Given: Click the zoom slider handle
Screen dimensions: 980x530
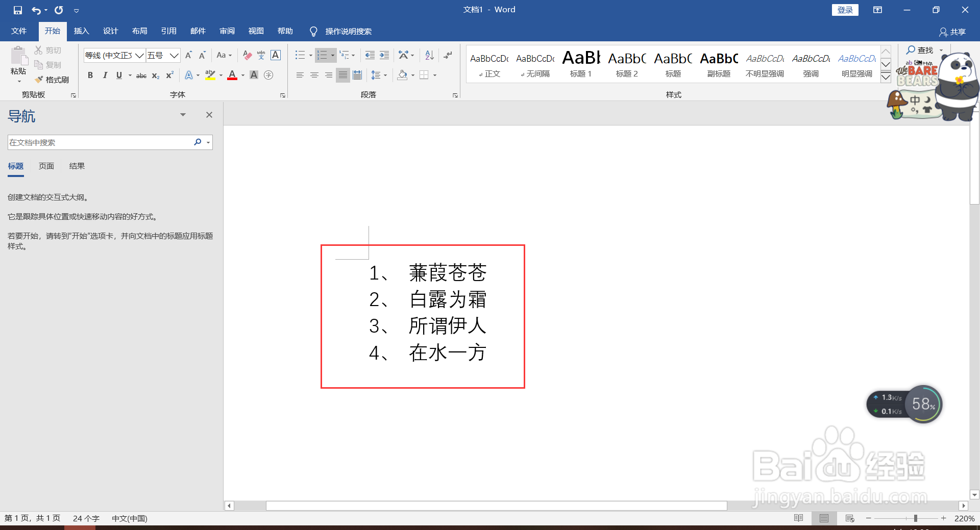Looking at the screenshot, I should (x=916, y=518).
